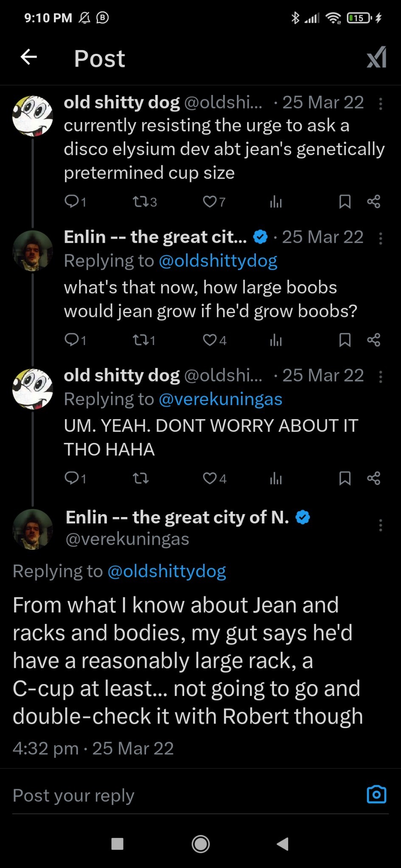
Task: Open Enlin's avatar on the main post
Action: [x=33, y=529]
